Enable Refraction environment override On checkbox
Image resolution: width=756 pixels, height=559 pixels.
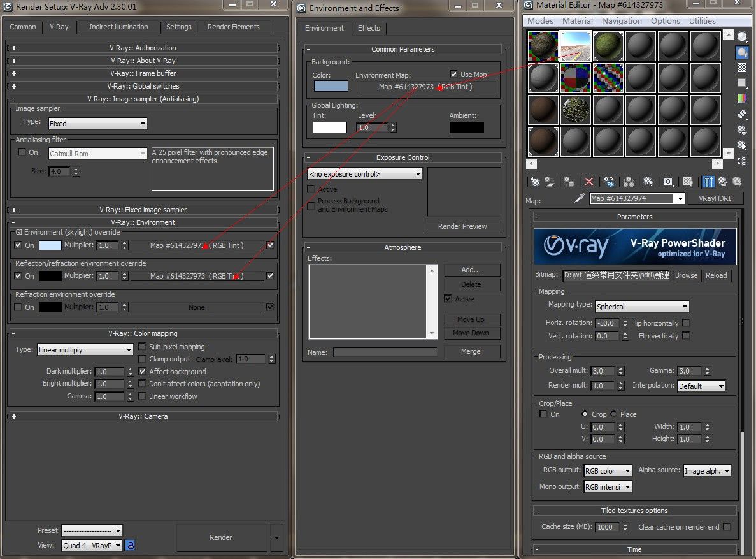tap(18, 307)
